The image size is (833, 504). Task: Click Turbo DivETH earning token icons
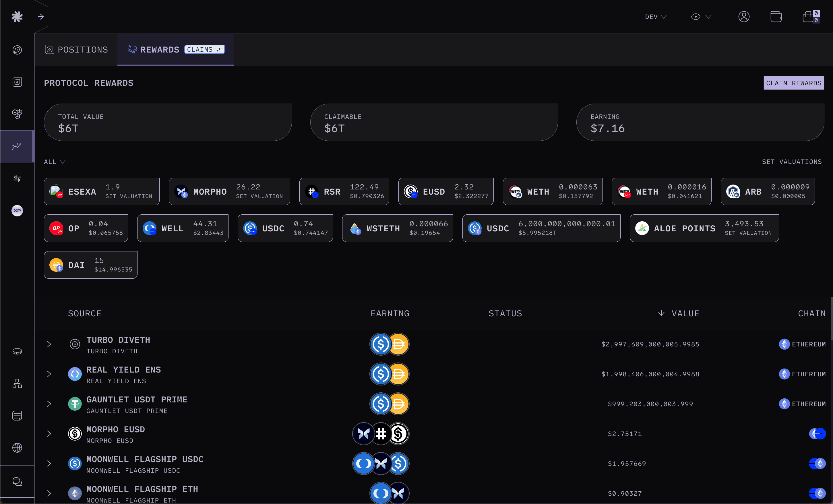390,344
